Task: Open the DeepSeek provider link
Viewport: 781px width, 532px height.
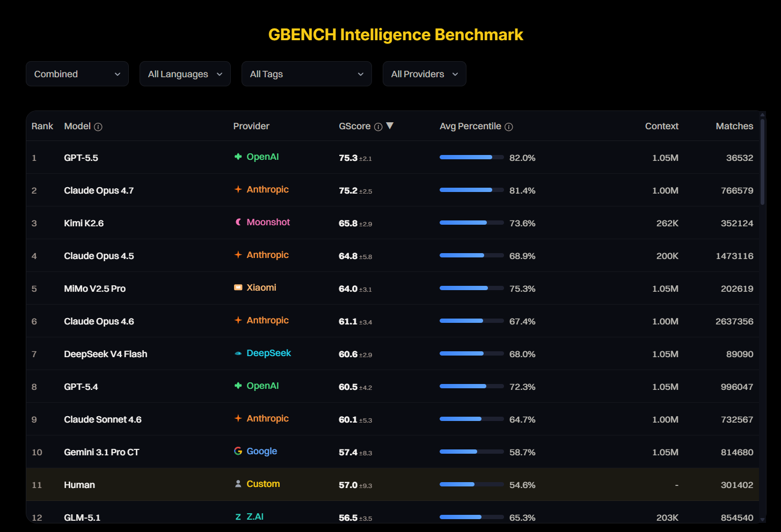Action: (x=269, y=353)
